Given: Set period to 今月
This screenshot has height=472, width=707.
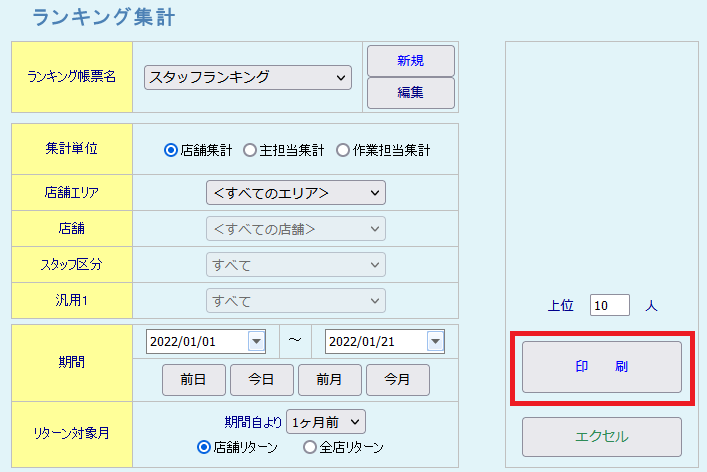Looking at the screenshot, I should [x=397, y=380].
